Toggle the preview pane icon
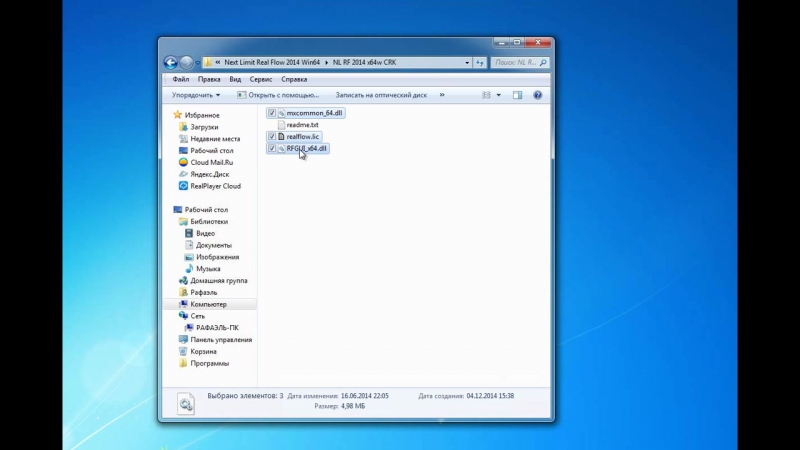This screenshot has height=450, width=800. [x=517, y=95]
